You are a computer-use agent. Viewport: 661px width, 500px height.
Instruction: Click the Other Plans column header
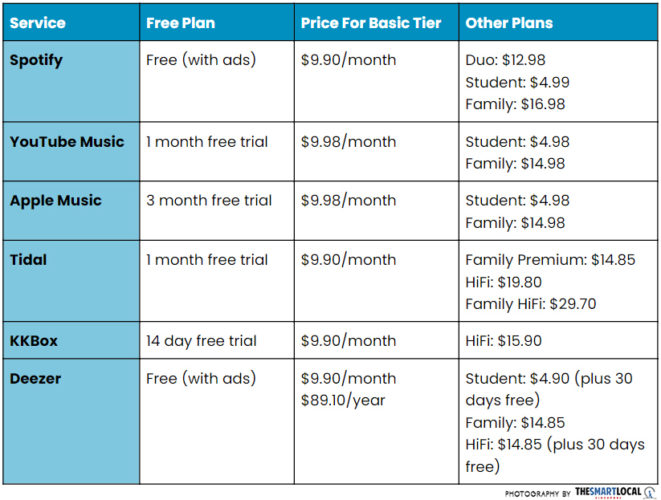click(509, 22)
